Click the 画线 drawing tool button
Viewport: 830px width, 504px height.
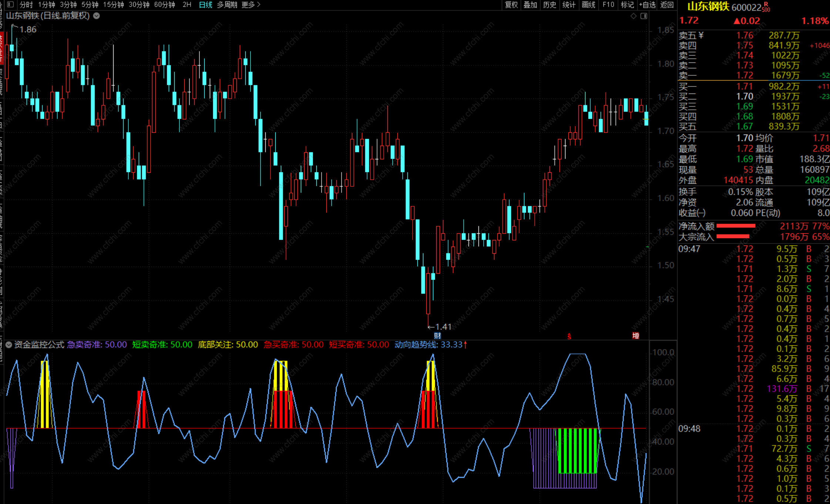point(588,4)
